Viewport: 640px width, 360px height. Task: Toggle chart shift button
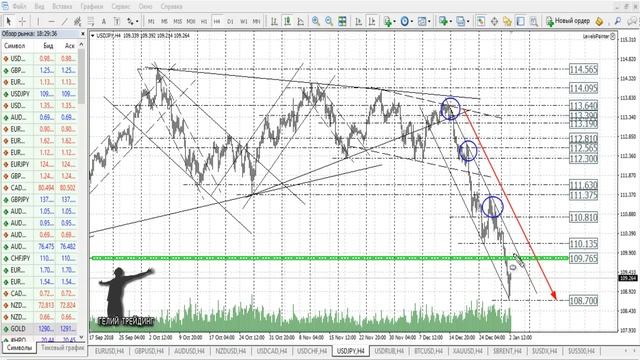[371, 21]
